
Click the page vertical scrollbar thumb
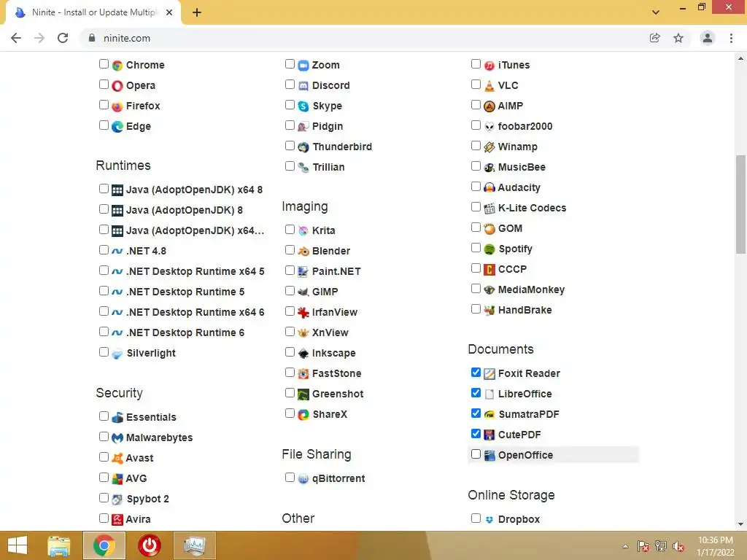coord(740,205)
